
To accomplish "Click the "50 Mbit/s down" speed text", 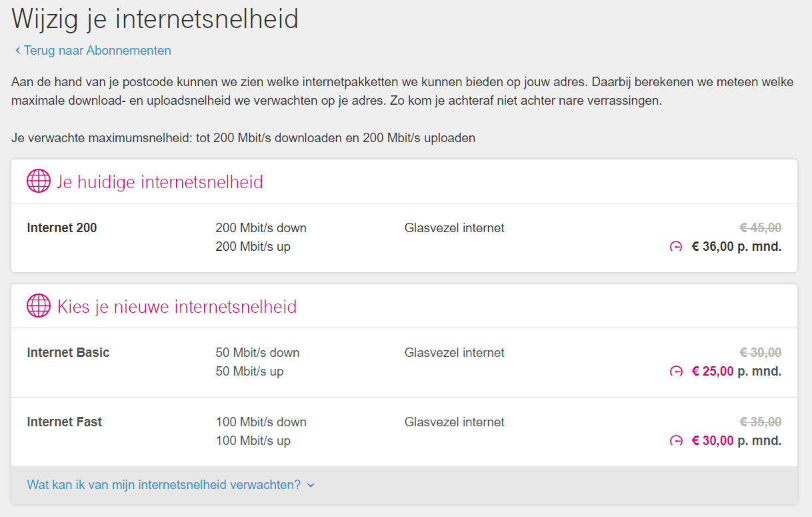I will [x=257, y=353].
